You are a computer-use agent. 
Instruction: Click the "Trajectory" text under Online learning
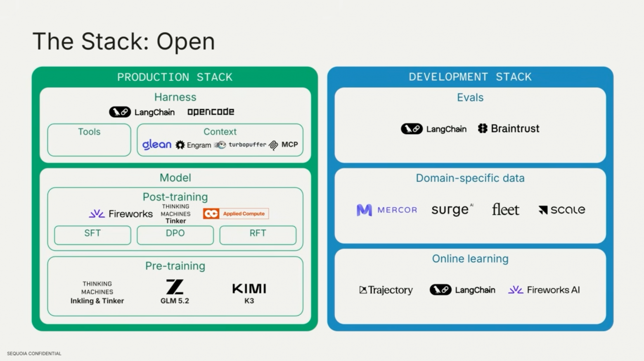(x=390, y=290)
